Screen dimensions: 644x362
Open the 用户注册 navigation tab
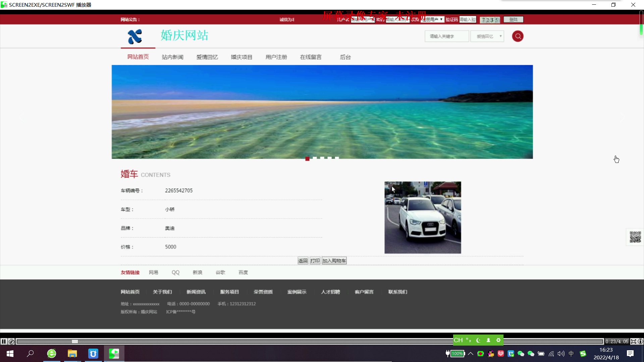[x=276, y=57]
